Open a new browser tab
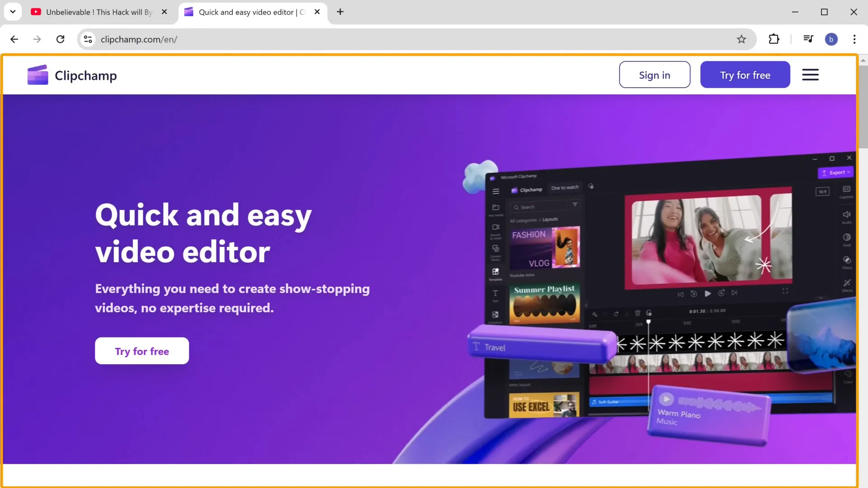 (x=340, y=12)
